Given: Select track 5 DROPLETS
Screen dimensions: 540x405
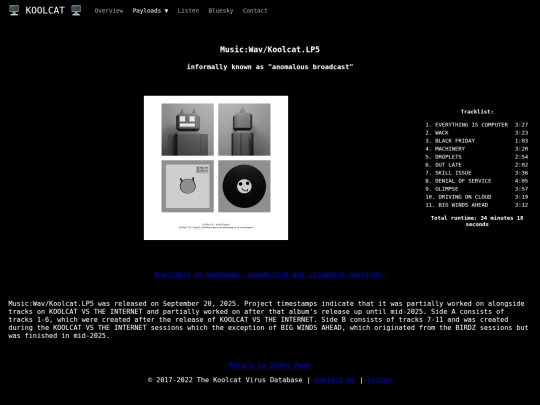Looking at the screenshot, I should [477, 157].
